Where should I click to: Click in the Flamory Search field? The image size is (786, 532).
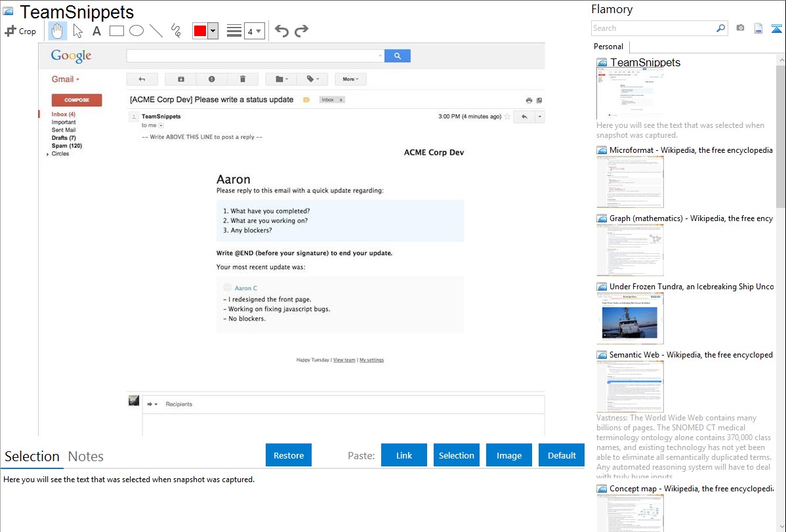(x=653, y=28)
